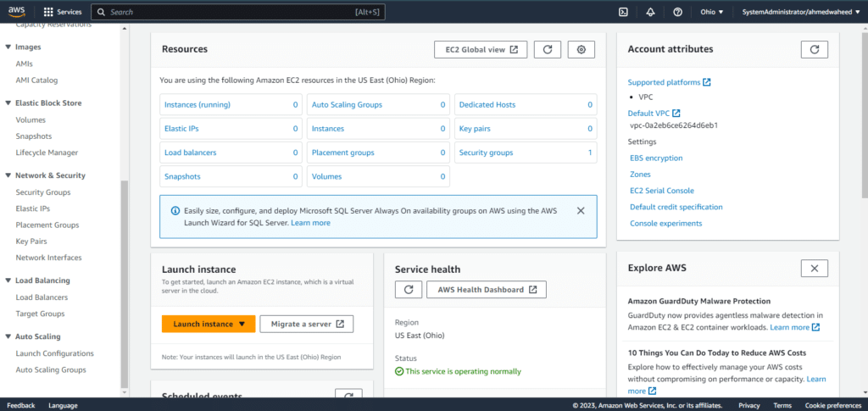The image size is (868, 411).
Task: Open Instances (running) resource link
Action: pos(197,104)
